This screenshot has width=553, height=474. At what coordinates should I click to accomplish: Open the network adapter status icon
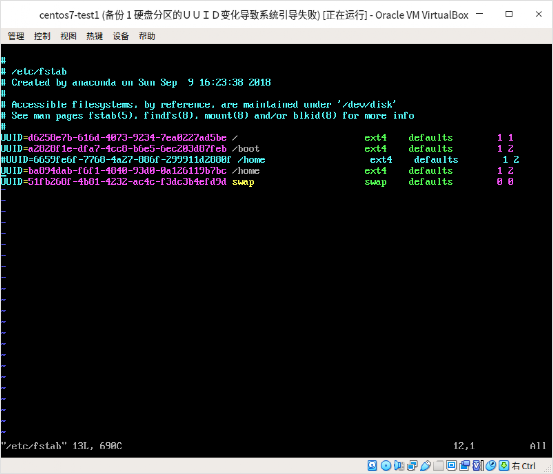click(x=412, y=466)
